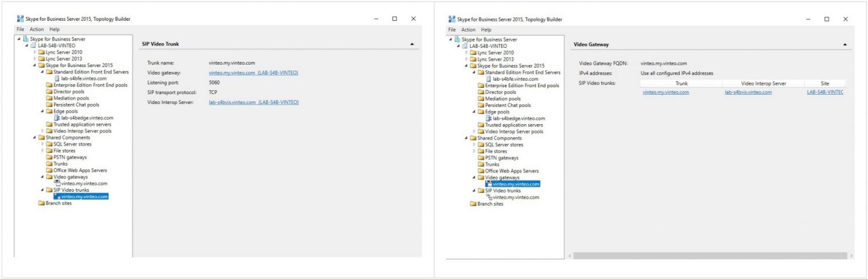Image resolution: width=868 pixels, height=279 pixels.
Task: Expand File stores in left window
Action: tap(42, 151)
